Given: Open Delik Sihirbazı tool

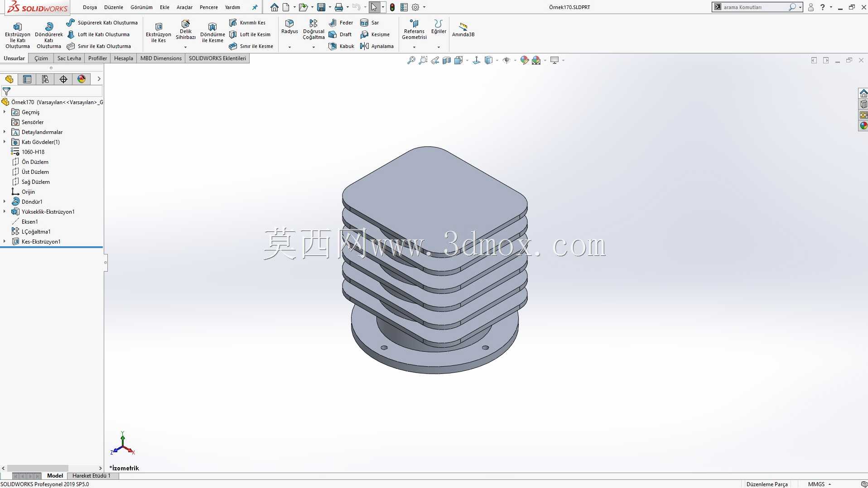Looking at the screenshot, I should [186, 30].
